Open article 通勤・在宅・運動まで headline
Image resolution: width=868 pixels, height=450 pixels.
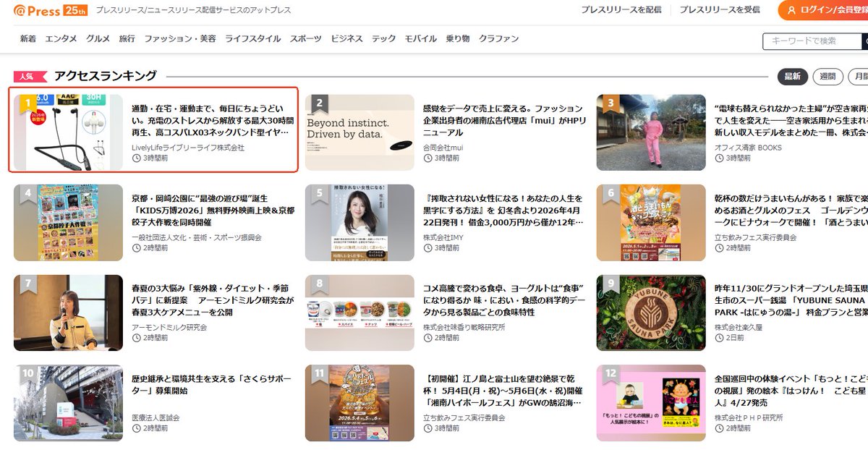point(213,120)
